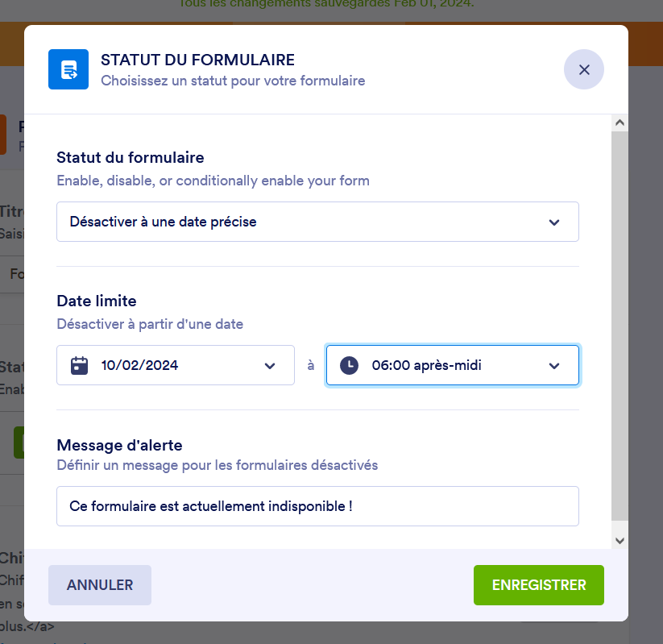Expand the time selector chevron arrow
The width and height of the screenshot is (663, 644).
[x=554, y=366]
